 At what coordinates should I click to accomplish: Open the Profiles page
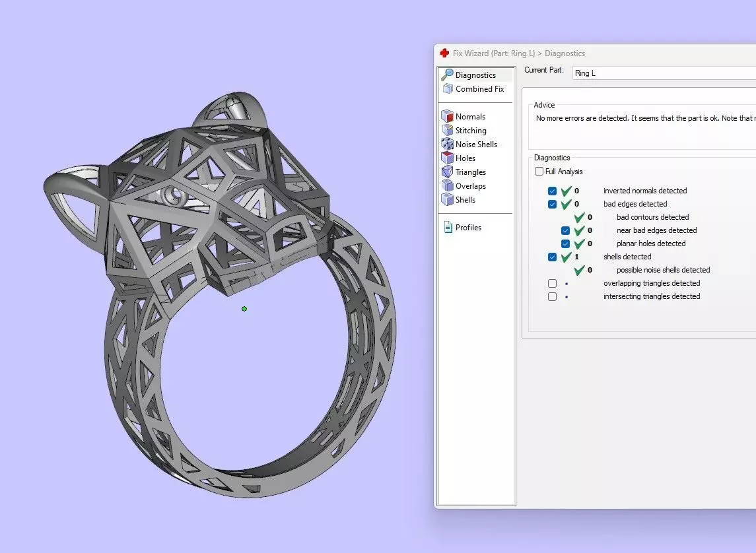(x=468, y=228)
